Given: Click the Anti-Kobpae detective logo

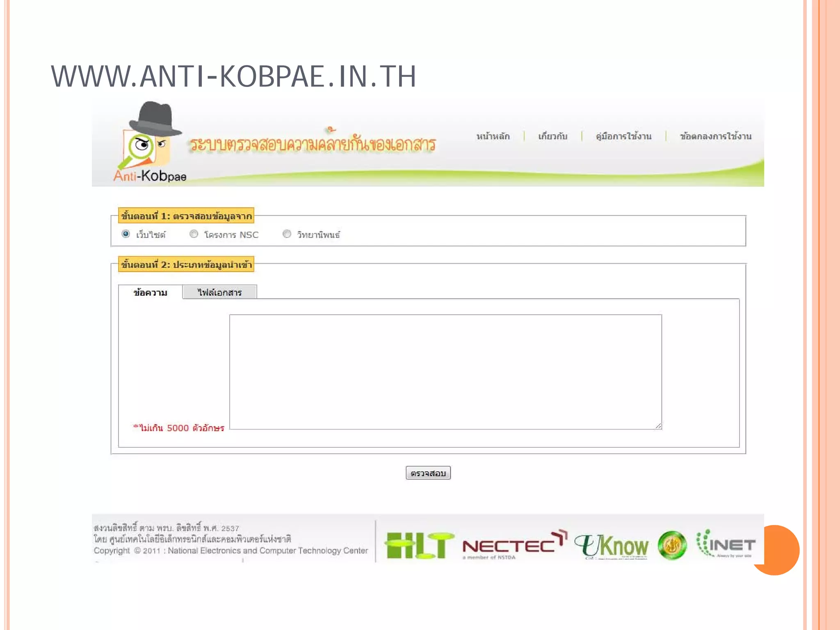Looking at the screenshot, I should [150, 142].
